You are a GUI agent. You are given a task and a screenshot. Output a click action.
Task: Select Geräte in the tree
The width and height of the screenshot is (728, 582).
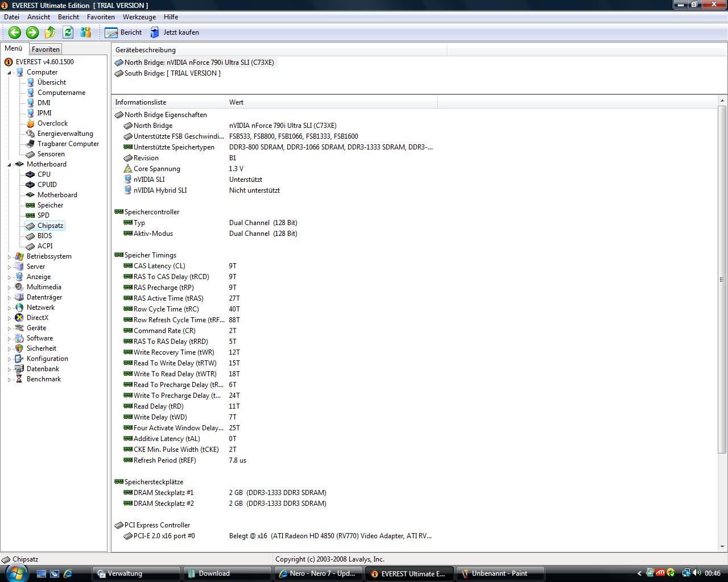[36, 328]
